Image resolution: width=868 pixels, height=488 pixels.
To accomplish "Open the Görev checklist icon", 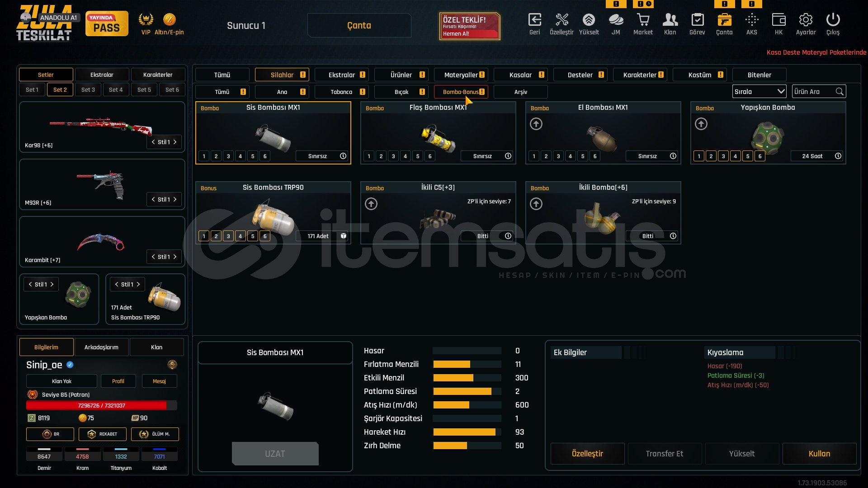I will pos(697,20).
